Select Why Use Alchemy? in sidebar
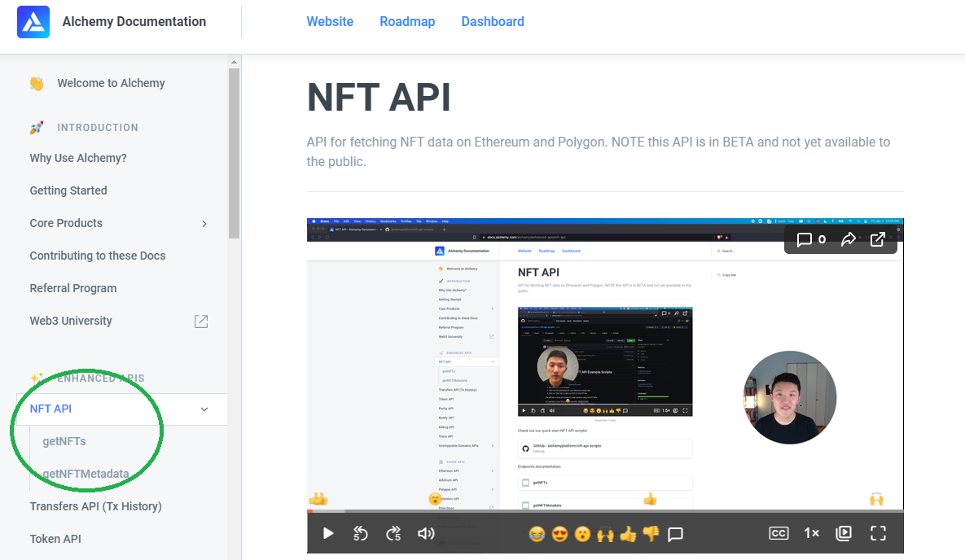The height and width of the screenshot is (560, 965). pos(78,158)
